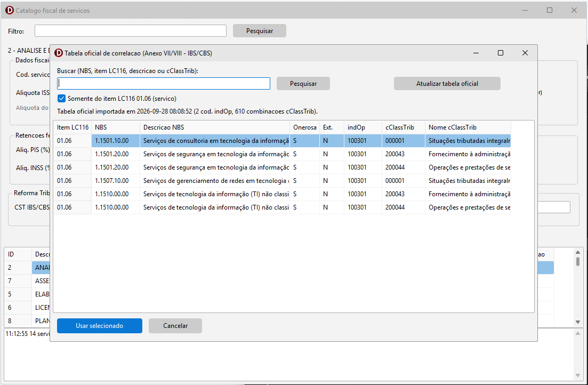The width and height of the screenshot is (588, 385).
Task: Click the dialog's app logo icon in title bar
Action: 59,53
